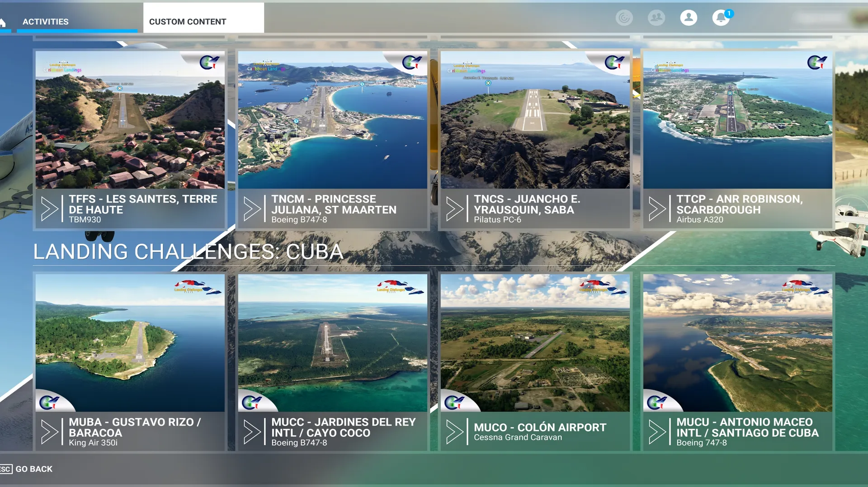Select the MUCU Santiago de Cuba thumbnail
868x487 pixels.
pos(738,343)
